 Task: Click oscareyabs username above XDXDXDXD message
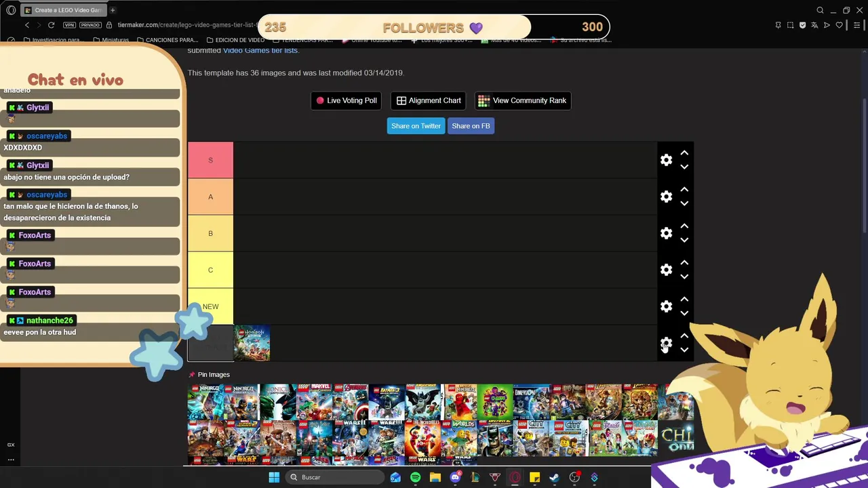tap(47, 136)
